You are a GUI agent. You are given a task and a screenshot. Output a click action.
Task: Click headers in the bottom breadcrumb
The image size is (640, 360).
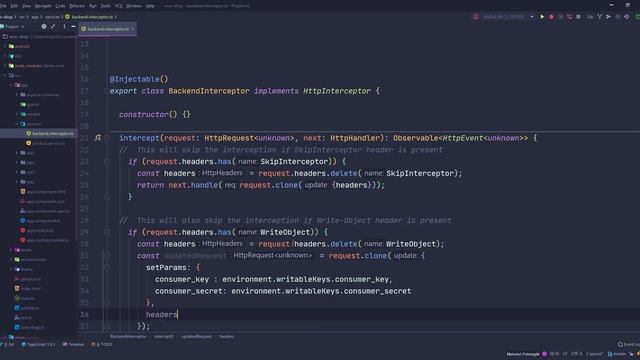point(227,337)
